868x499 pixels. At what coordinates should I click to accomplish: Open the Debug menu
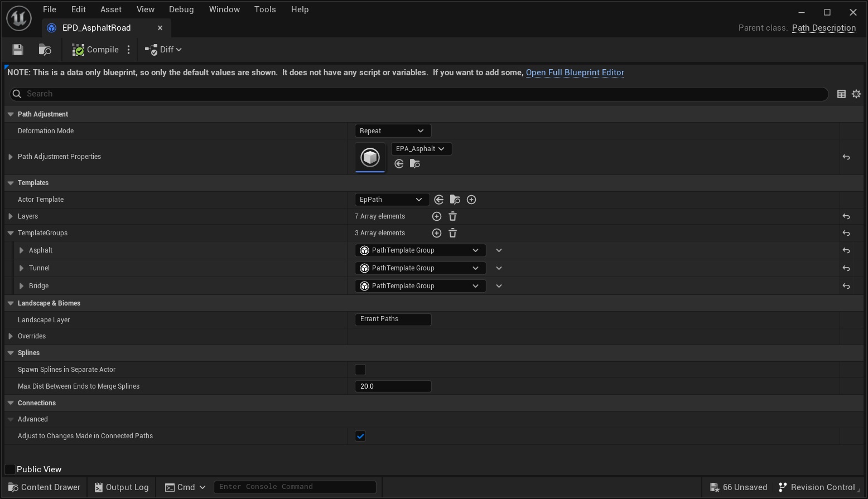(x=181, y=9)
